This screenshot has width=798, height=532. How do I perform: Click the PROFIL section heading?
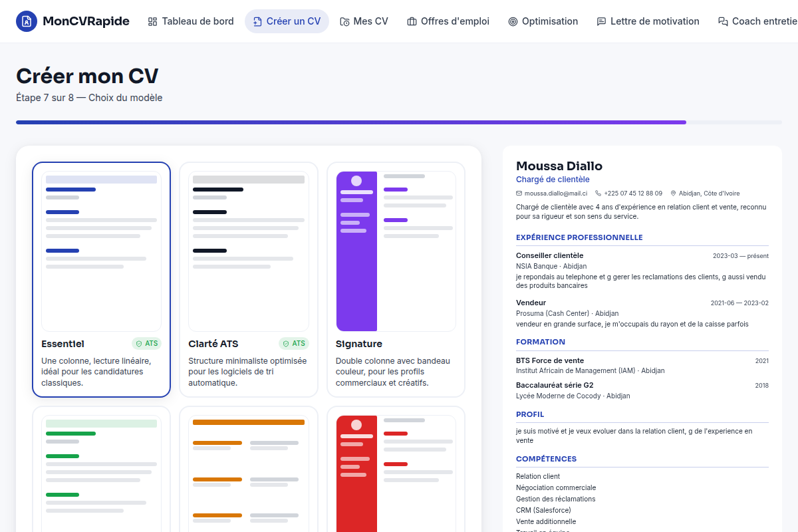530,414
